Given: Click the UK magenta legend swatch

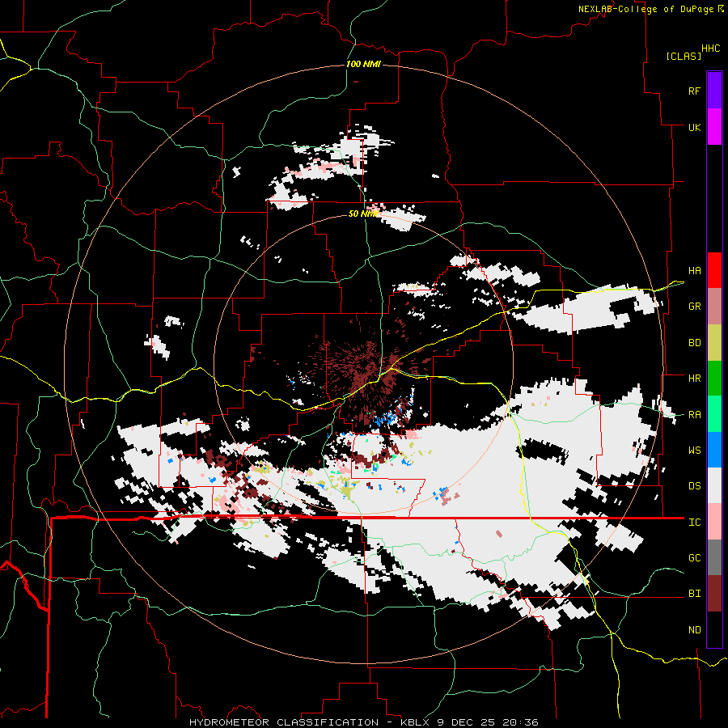Looking at the screenshot, I should pos(714,127).
